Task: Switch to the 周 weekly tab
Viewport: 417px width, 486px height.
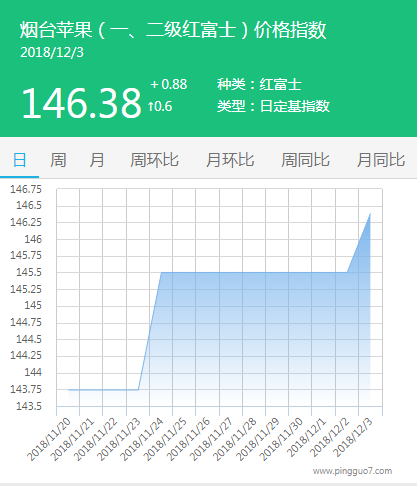Action: point(58,160)
